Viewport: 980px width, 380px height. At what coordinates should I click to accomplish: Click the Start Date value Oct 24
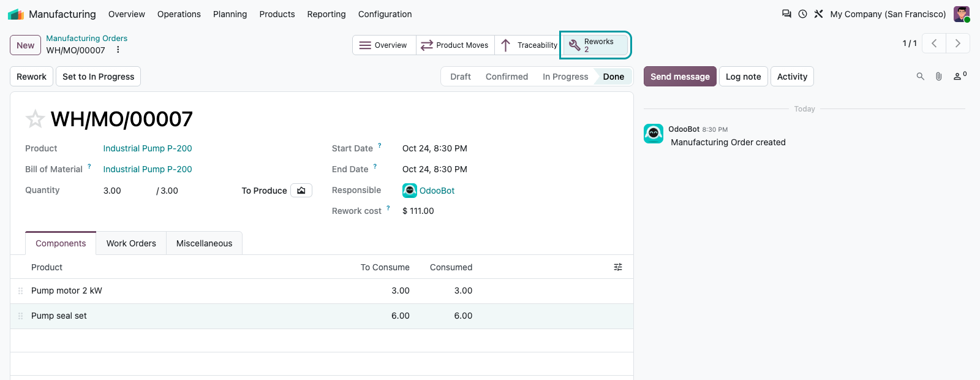[x=435, y=148]
